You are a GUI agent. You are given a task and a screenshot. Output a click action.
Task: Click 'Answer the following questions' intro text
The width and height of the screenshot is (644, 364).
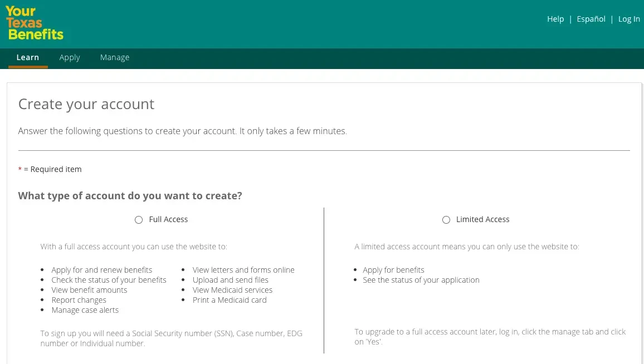(x=182, y=131)
